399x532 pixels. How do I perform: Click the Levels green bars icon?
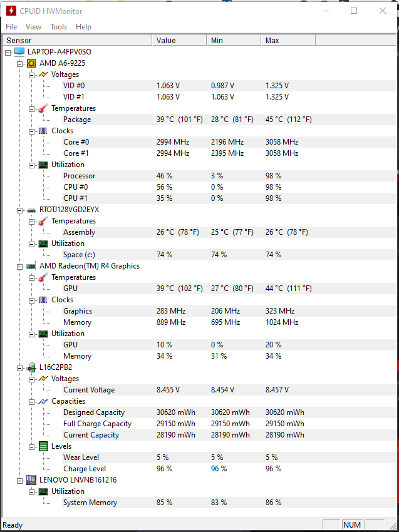pyautogui.click(x=43, y=446)
